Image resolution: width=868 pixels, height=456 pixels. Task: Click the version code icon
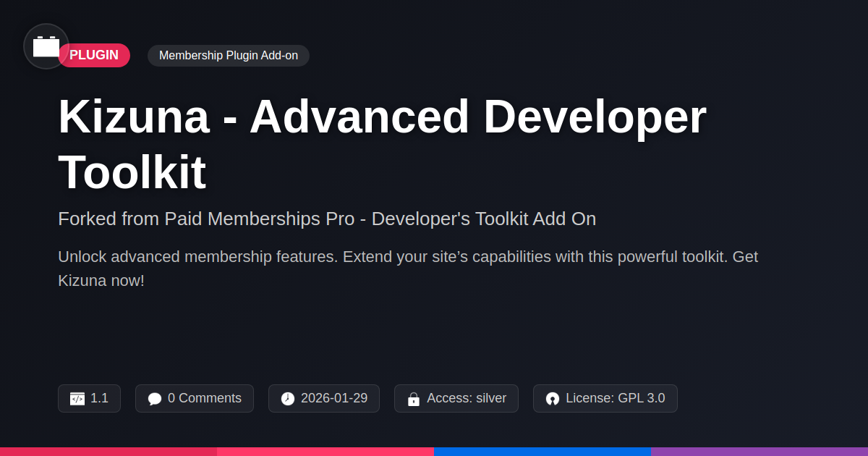tap(77, 399)
